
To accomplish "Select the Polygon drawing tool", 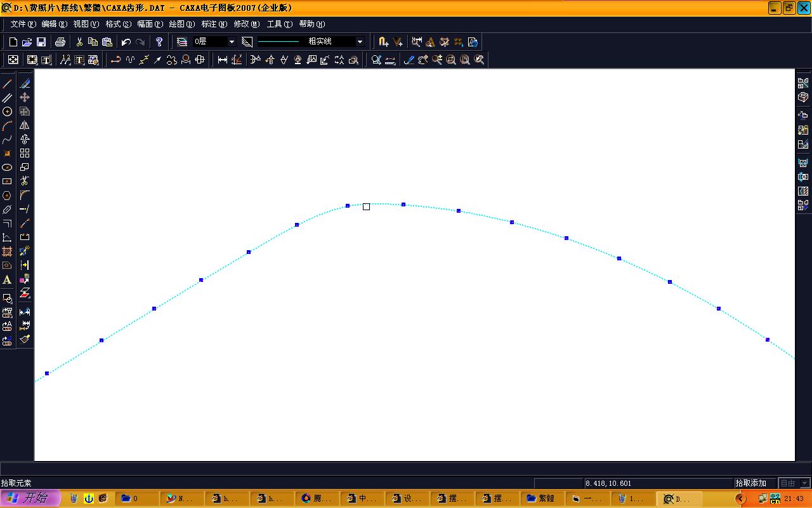I will (8, 196).
